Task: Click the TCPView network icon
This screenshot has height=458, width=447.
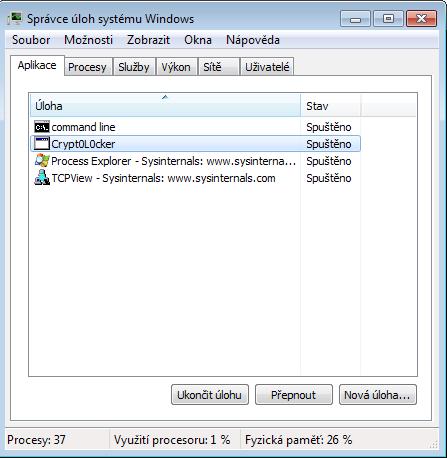Action: (x=42, y=178)
